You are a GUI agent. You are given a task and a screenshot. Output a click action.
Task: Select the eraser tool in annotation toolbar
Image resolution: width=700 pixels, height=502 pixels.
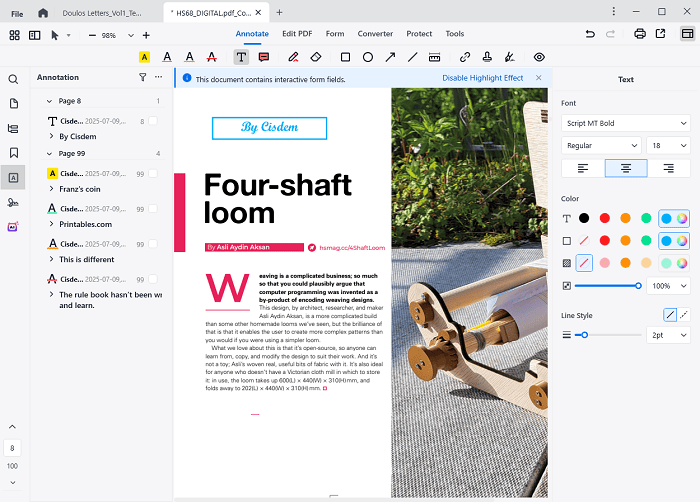(x=316, y=57)
